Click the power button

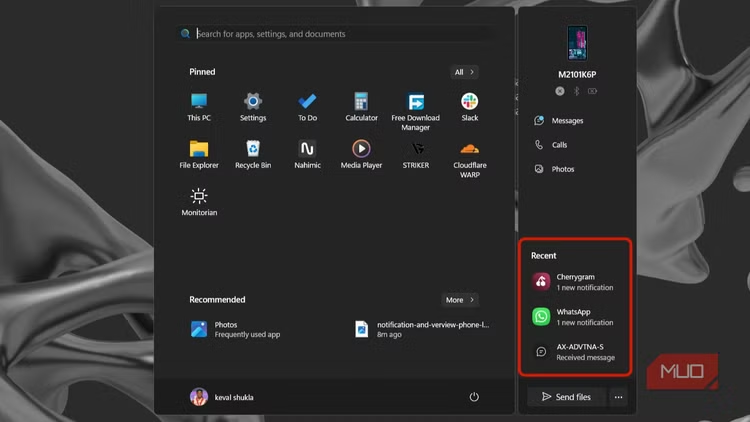[x=474, y=397]
